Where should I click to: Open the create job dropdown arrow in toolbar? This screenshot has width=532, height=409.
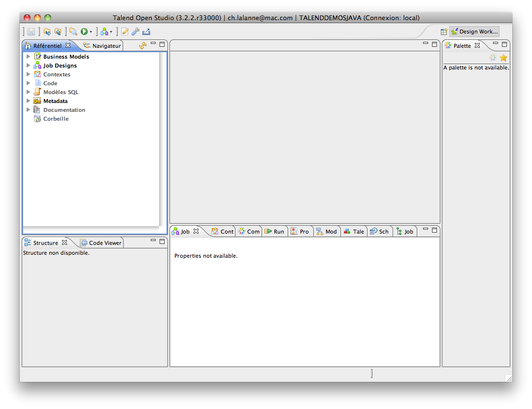point(111,32)
